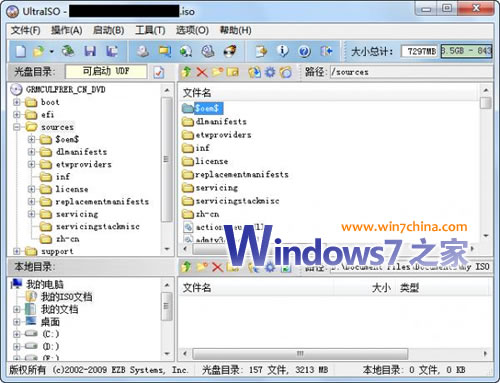Open the 文件(F) menu
The width and height of the screenshot is (500, 383).
[x=25, y=30]
